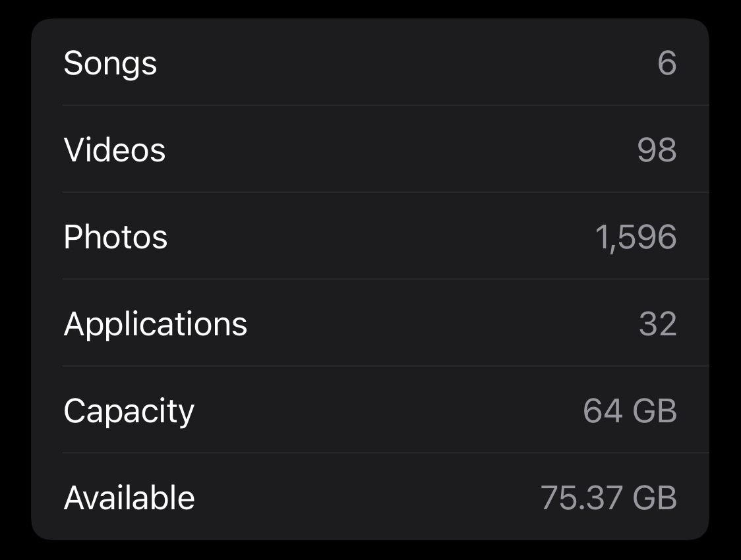Image resolution: width=741 pixels, height=560 pixels.
Task: Click the Capacity label
Action: 129,411
